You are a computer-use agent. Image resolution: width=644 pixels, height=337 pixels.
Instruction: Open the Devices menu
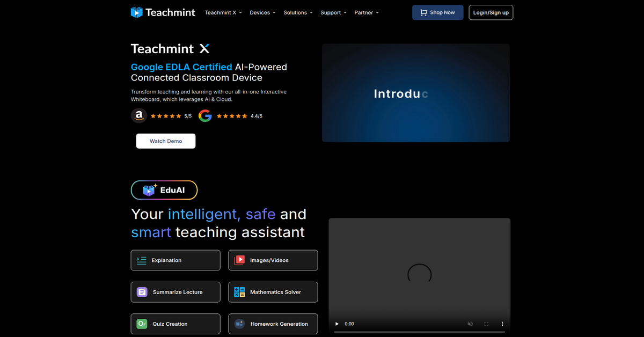tap(262, 12)
